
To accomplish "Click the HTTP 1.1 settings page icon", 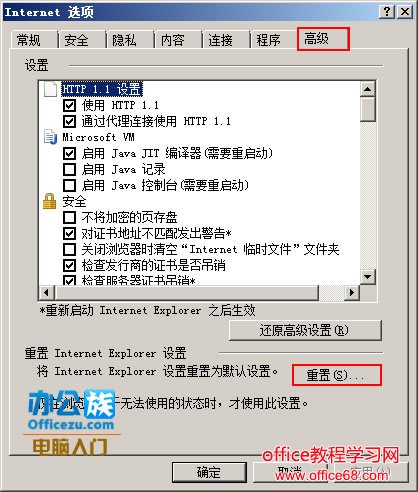I will click(x=50, y=89).
